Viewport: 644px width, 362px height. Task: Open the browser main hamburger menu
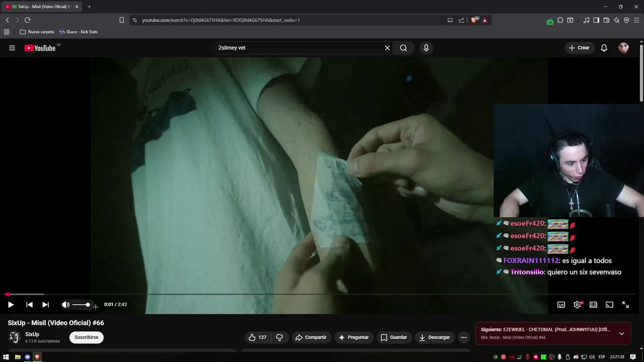(x=636, y=20)
